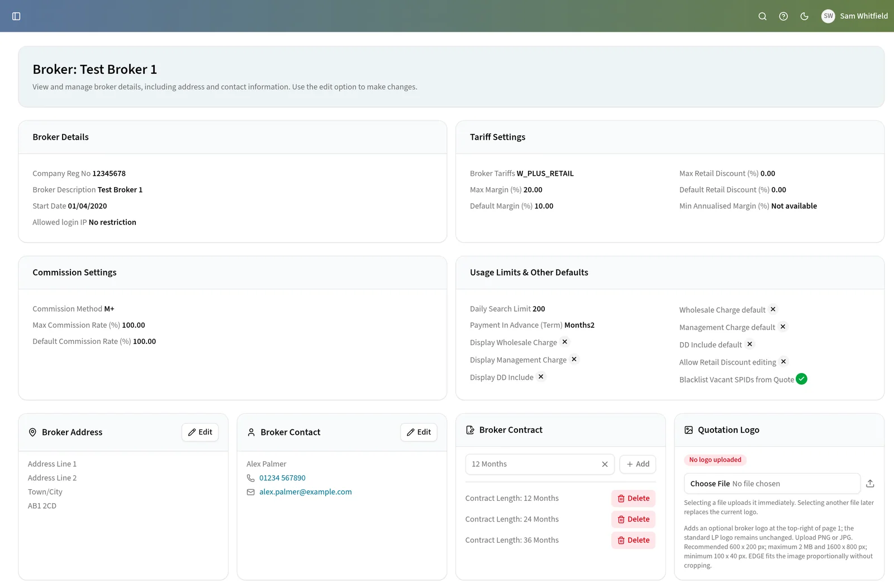The height and width of the screenshot is (588, 894).
Task: Delete the 24 Months contract length
Action: (x=633, y=519)
